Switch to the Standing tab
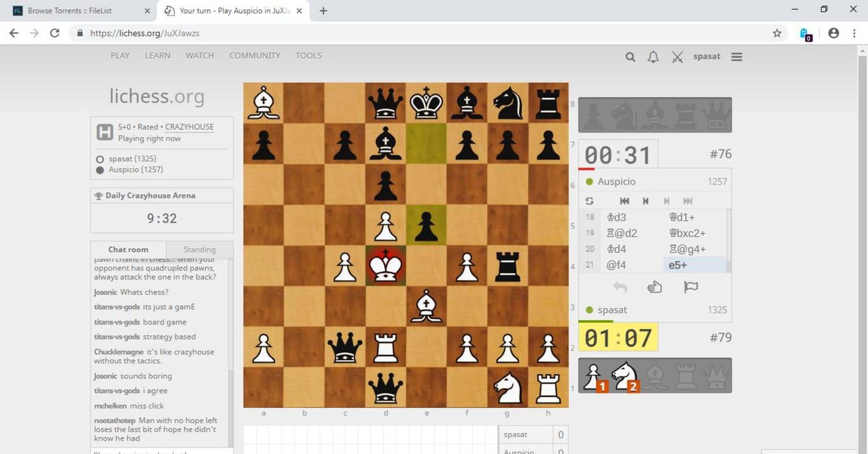Viewport: 868px width, 454px height. 200,249
